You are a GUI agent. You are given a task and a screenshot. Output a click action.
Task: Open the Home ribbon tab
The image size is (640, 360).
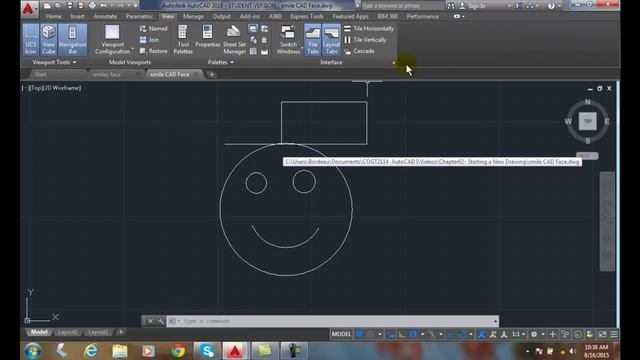(53, 16)
